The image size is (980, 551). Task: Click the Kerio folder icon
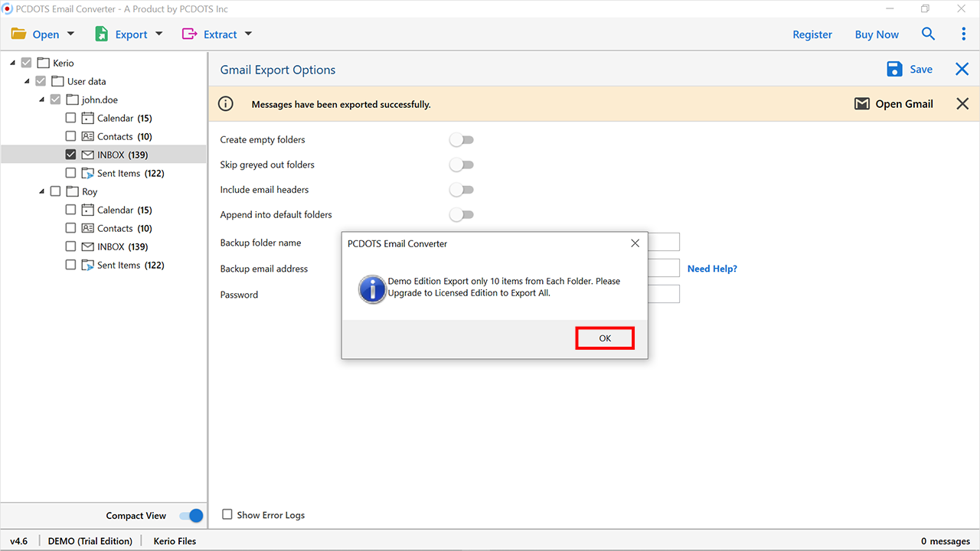tap(44, 63)
